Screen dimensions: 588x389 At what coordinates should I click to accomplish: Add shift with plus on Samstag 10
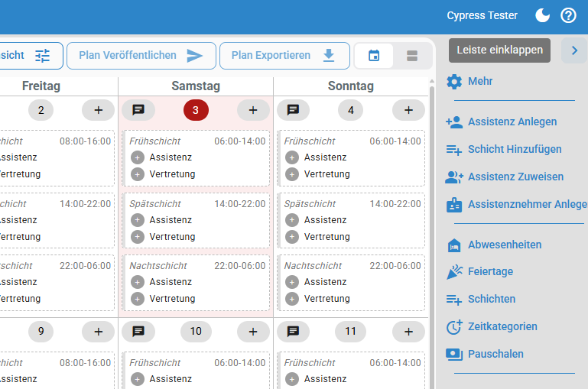tap(253, 332)
